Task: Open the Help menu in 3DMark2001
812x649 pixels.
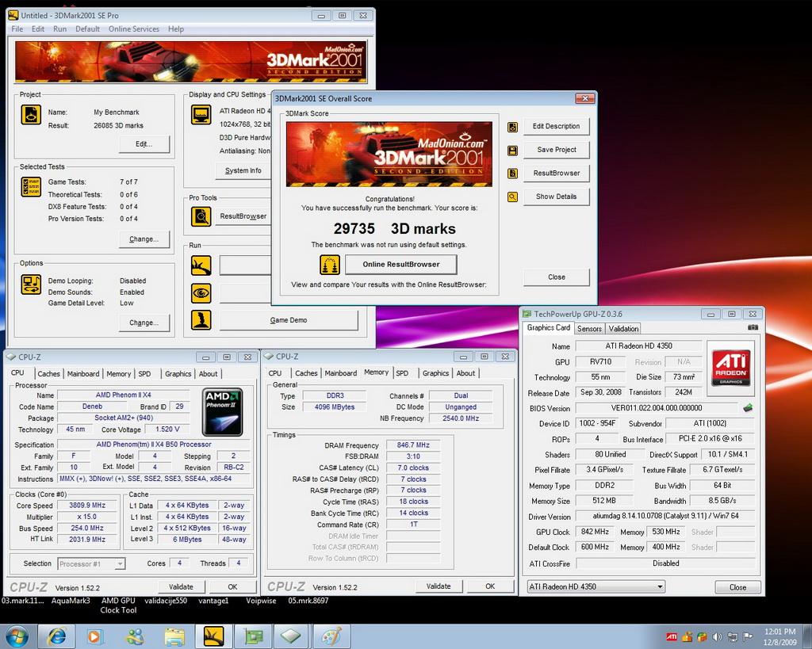Action: pos(175,29)
